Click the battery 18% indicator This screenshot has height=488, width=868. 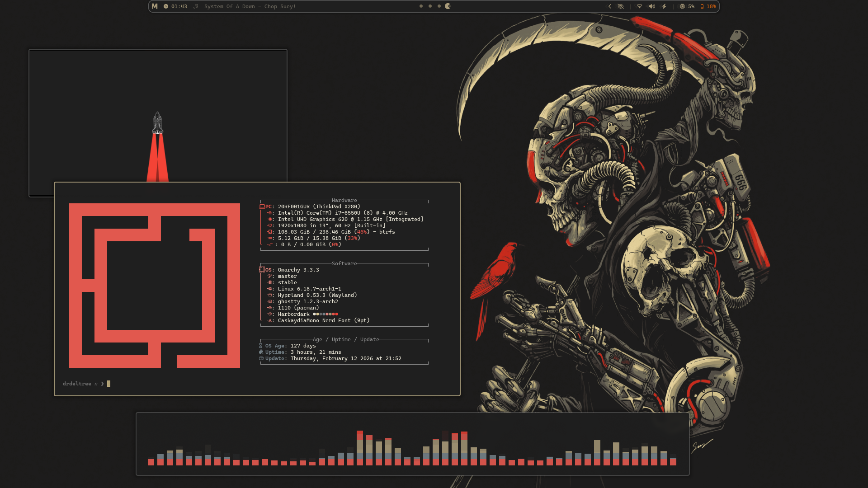(708, 6)
